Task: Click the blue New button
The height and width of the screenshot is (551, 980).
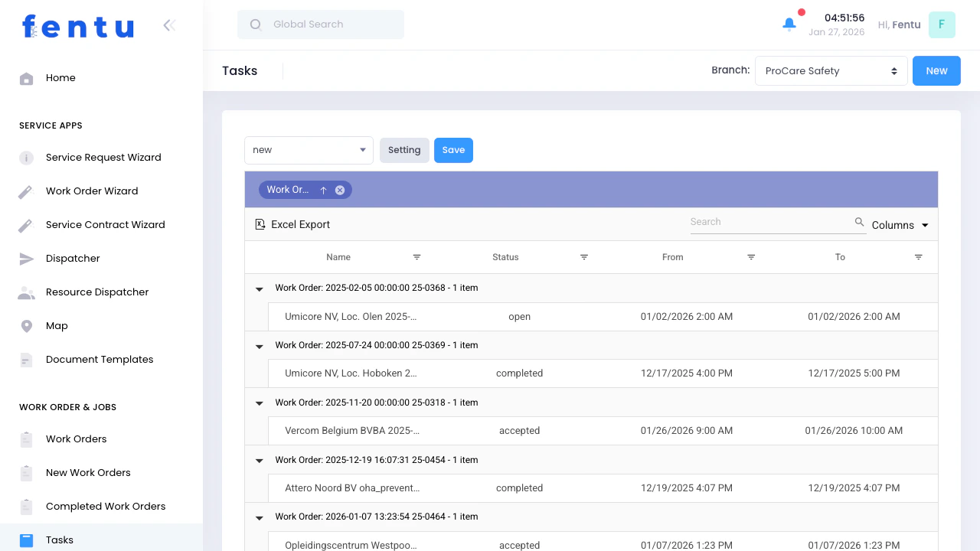Action: pyautogui.click(x=936, y=70)
